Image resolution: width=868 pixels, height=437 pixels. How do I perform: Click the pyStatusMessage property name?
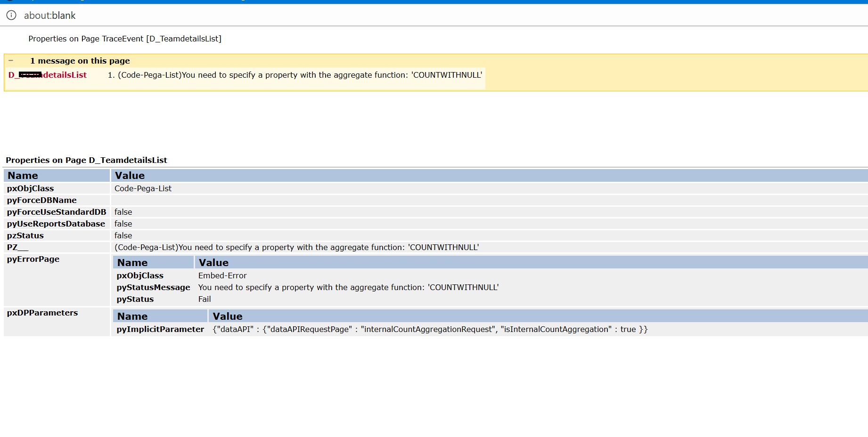pos(153,287)
